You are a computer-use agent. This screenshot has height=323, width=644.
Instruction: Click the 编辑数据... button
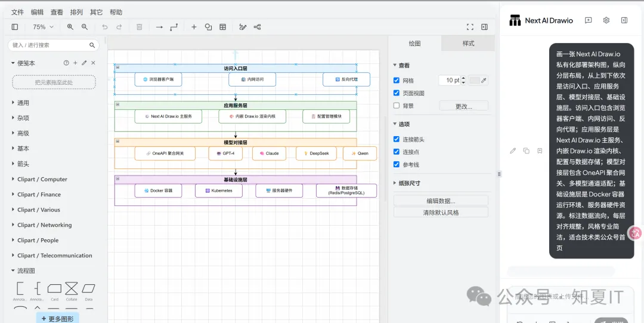click(441, 201)
